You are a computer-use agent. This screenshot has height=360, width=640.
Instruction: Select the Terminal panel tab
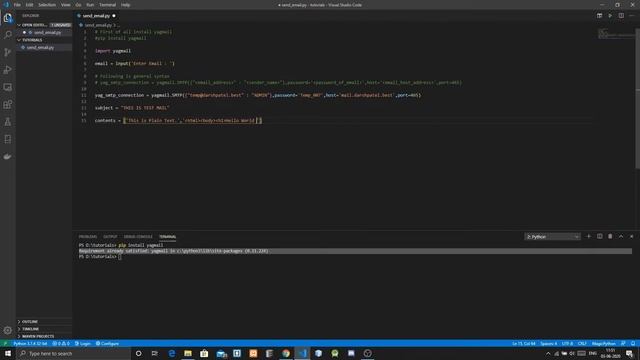168,237
